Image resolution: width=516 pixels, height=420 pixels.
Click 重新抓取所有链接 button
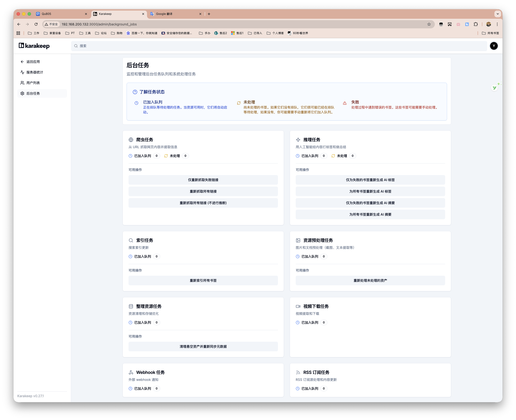tap(203, 191)
